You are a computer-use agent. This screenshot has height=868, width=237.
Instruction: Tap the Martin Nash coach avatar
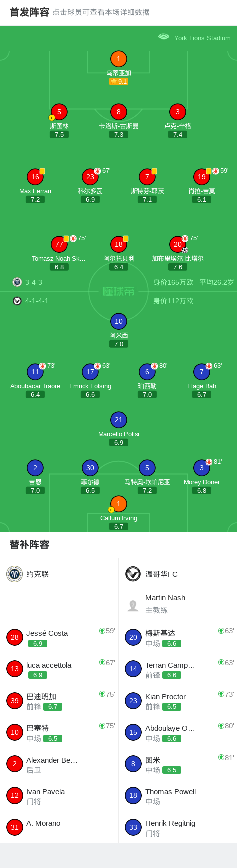click(133, 605)
